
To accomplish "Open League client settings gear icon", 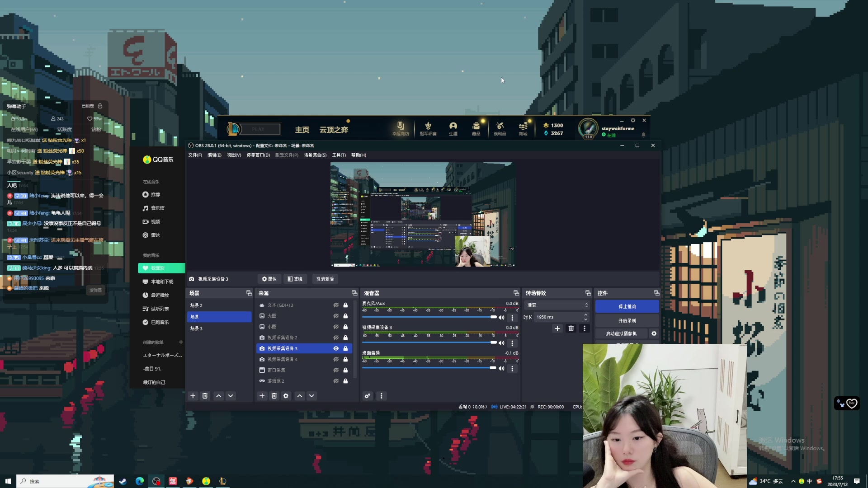I will [633, 120].
